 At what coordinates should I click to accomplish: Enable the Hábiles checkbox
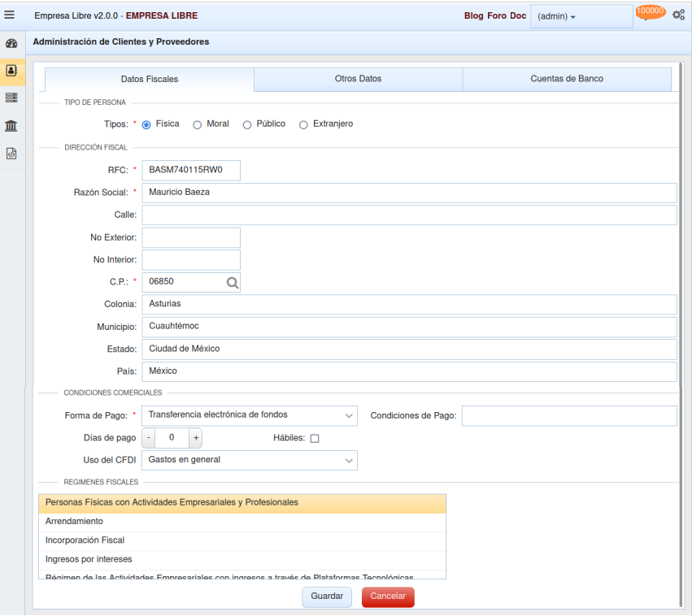[315, 439]
